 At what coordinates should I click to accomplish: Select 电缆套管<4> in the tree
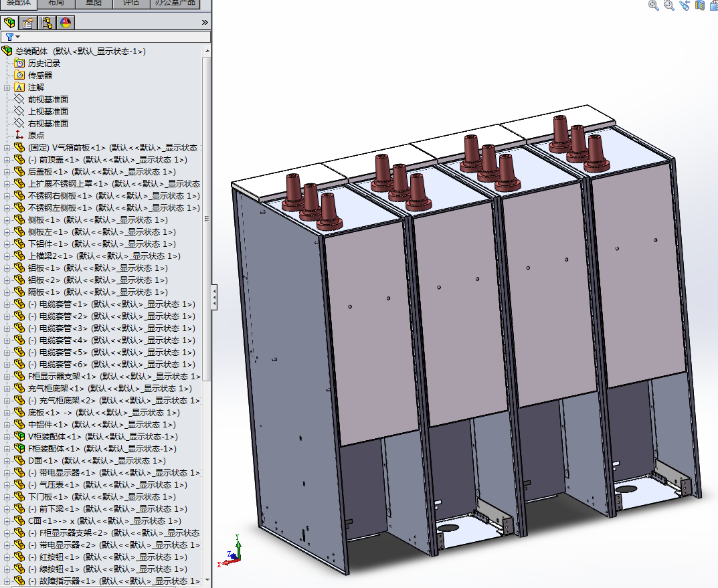pyautogui.click(x=111, y=340)
